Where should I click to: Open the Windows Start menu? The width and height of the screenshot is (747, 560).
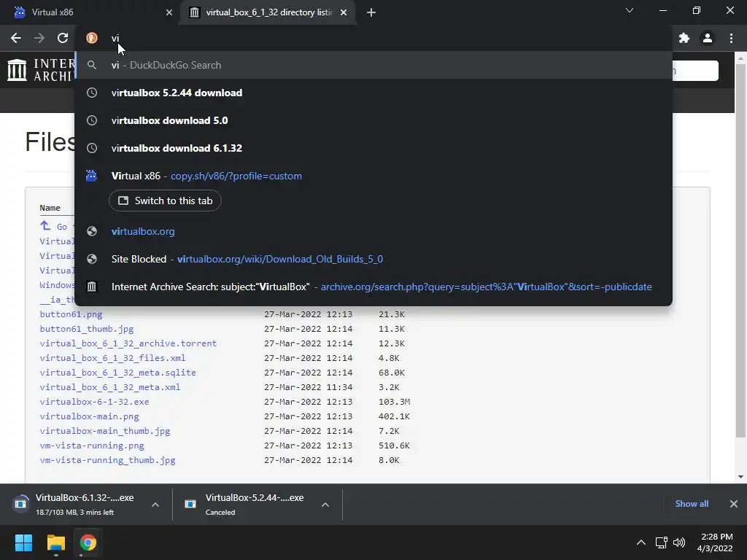coord(23,542)
